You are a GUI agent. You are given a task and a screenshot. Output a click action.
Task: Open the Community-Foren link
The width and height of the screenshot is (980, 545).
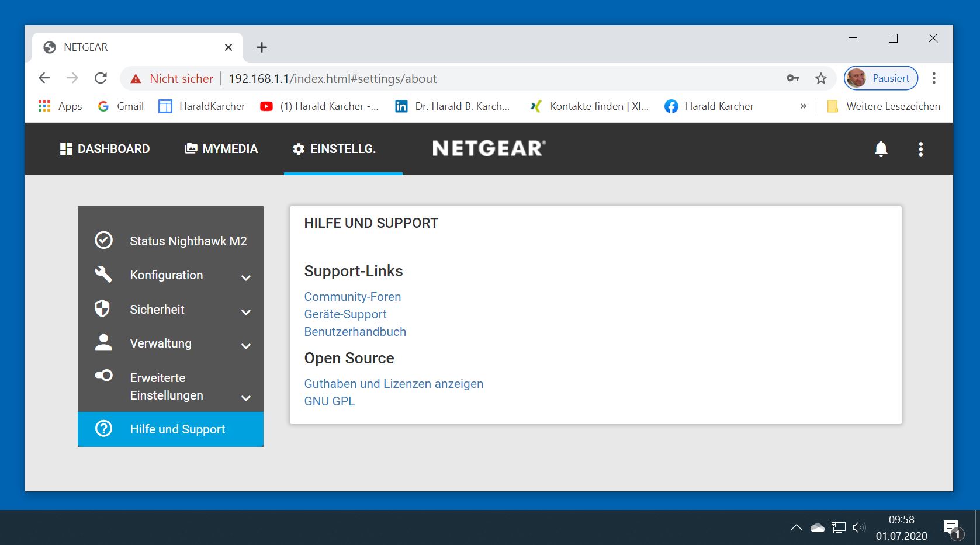352,297
